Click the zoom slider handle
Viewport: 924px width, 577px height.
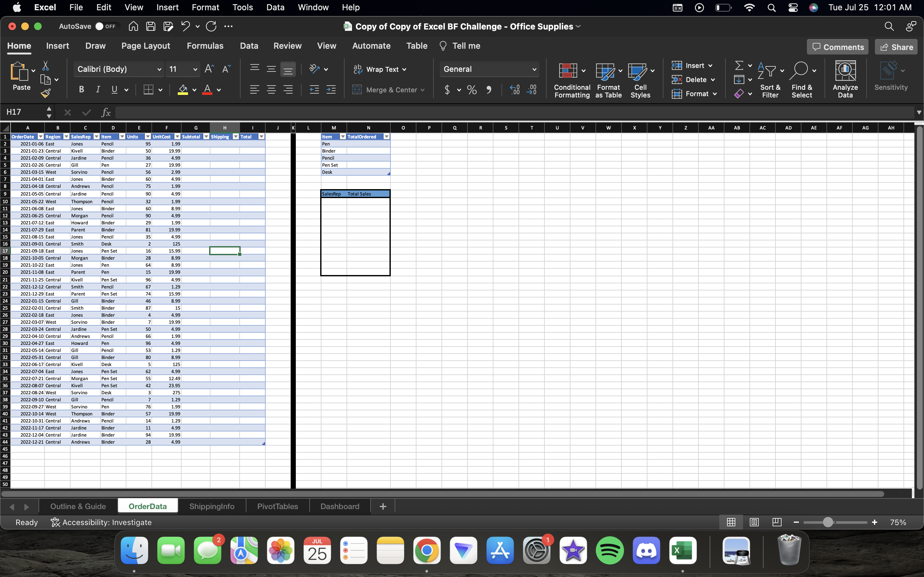(x=827, y=522)
